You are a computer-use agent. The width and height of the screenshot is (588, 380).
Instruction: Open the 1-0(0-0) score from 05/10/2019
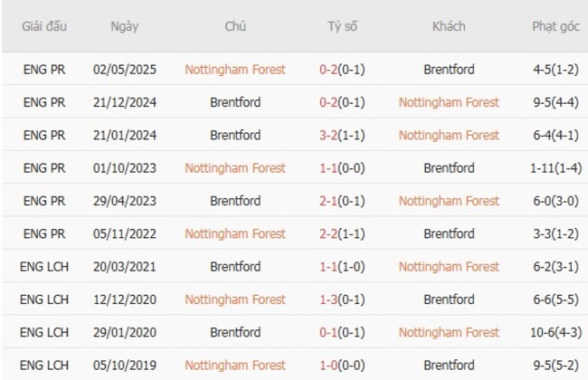(342, 366)
